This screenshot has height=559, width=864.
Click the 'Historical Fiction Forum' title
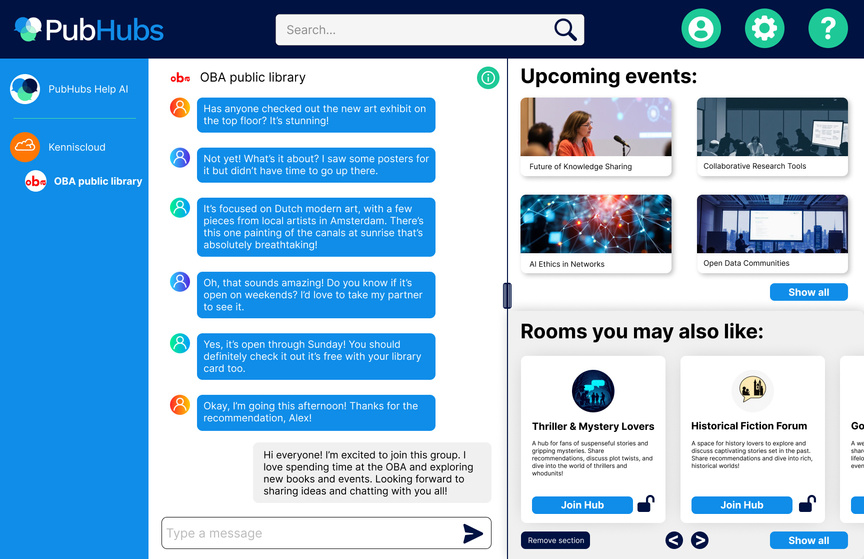pyautogui.click(x=749, y=426)
